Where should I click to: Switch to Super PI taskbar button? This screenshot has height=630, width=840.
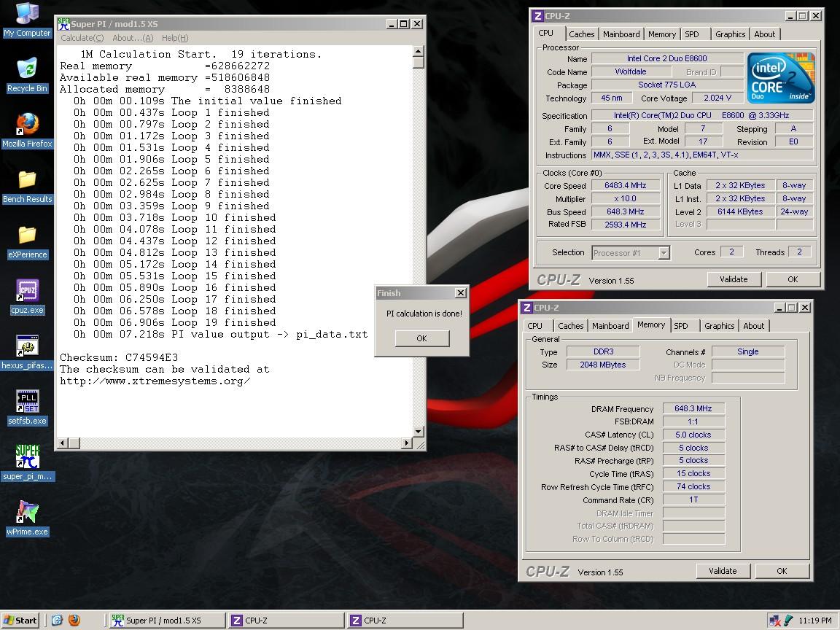tap(166, 621)
